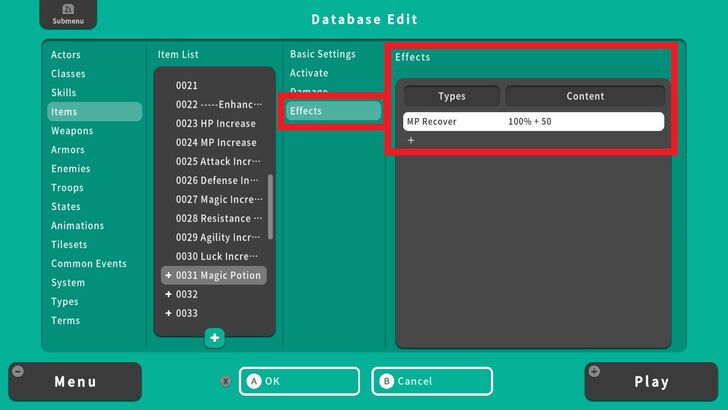Click the ZL Submenu button
This screenshot has width=728, height=410.
62,14
